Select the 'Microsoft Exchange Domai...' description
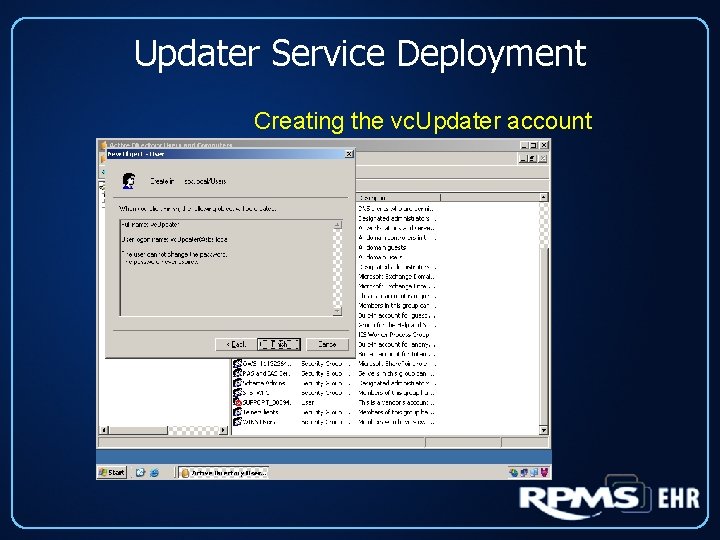The width and height of the screenshot is (720, 540). [x=396, y=276]
